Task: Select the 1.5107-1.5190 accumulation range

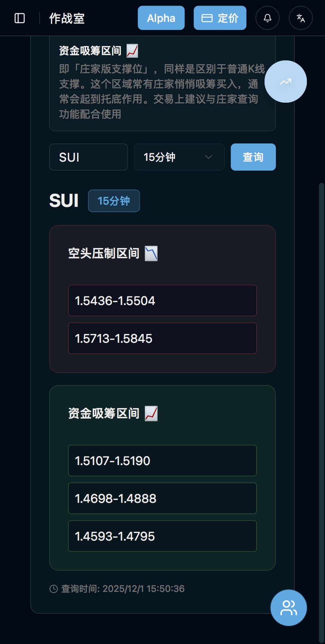Action: 162,461
